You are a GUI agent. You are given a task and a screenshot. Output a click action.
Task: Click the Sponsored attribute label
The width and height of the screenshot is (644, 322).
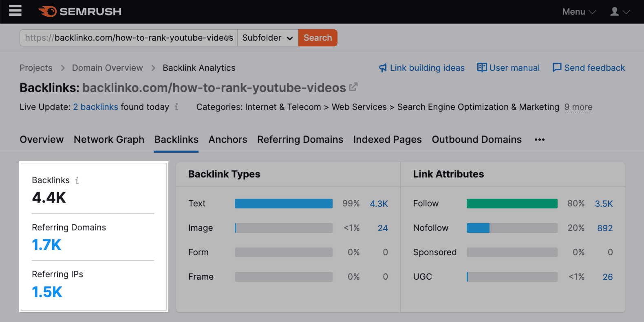point(435,252)
